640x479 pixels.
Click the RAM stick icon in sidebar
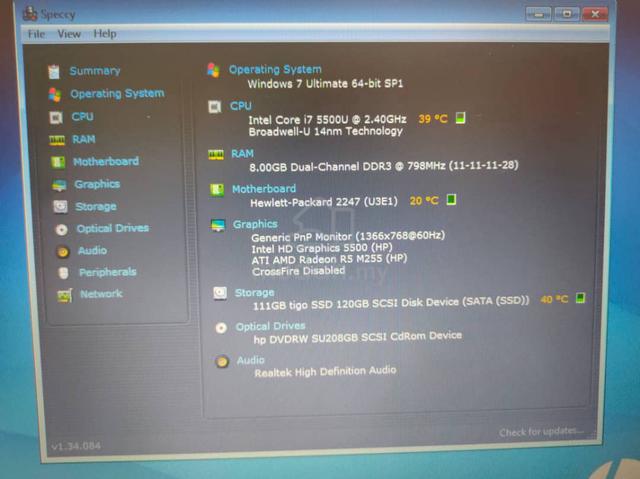(x=57, y=141)
